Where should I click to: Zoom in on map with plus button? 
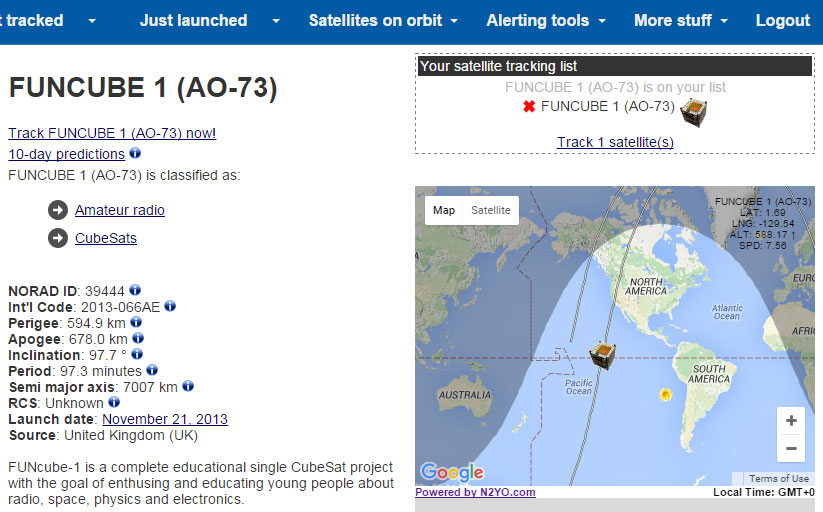(x=791, y=421)
